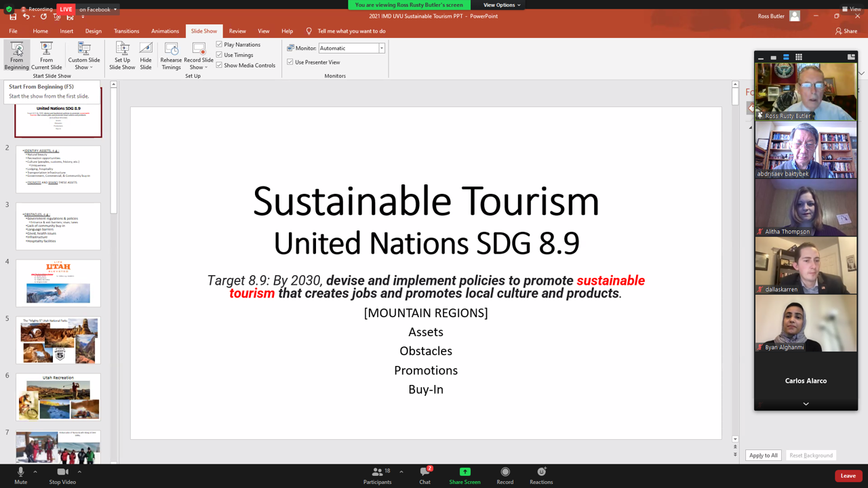The width and height of the screenshot is (868, 488).
Task: Open live on Facebook dropdown
Action: pyautogui.click(x=98, y=9)
